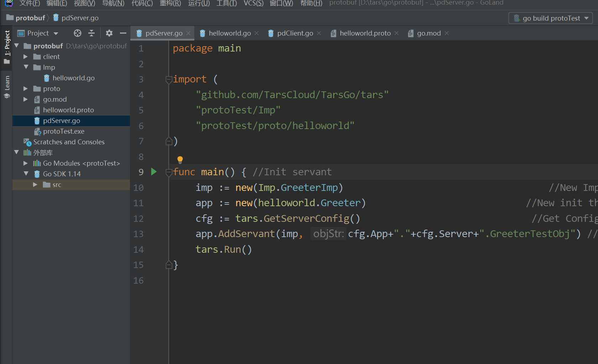
Task: Collapse the protobuf root folder
Action: [16, 46]
